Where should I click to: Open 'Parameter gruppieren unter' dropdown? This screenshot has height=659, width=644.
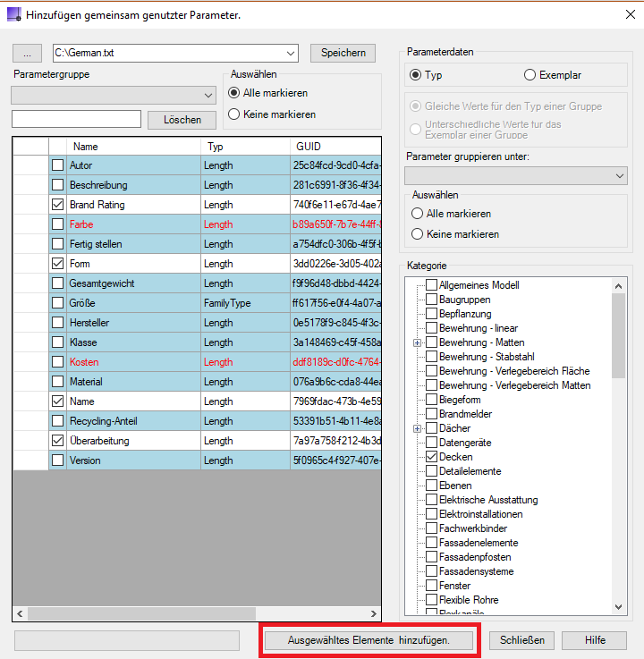[x=516, y=175]
